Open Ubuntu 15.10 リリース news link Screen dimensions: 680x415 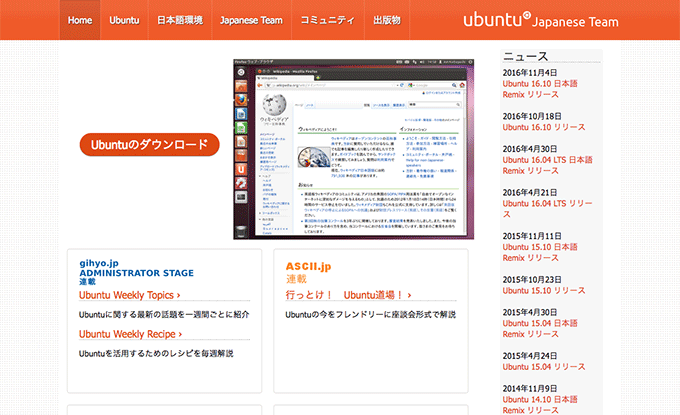[x=544, y=291]
